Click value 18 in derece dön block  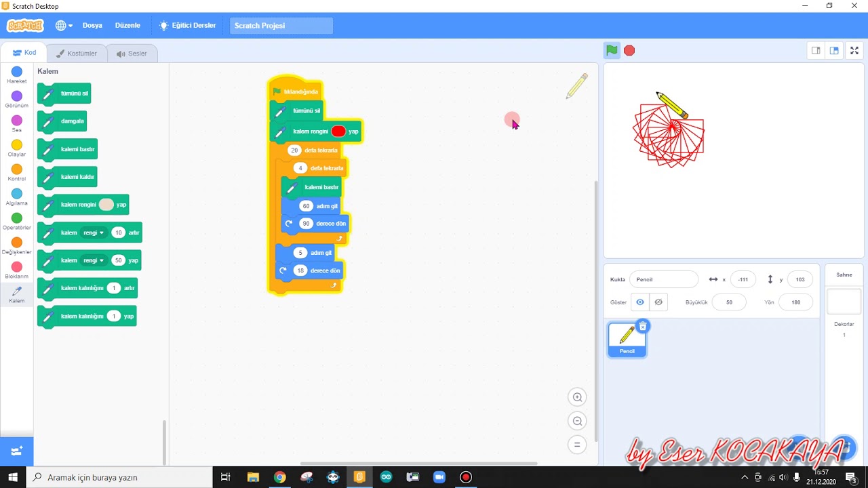point(300,270)
